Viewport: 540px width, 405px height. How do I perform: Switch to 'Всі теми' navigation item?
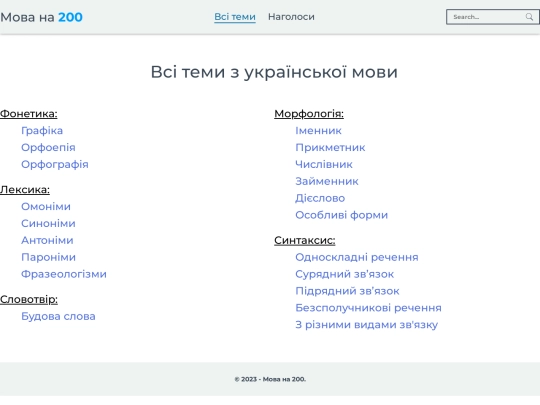click(235, 17)
